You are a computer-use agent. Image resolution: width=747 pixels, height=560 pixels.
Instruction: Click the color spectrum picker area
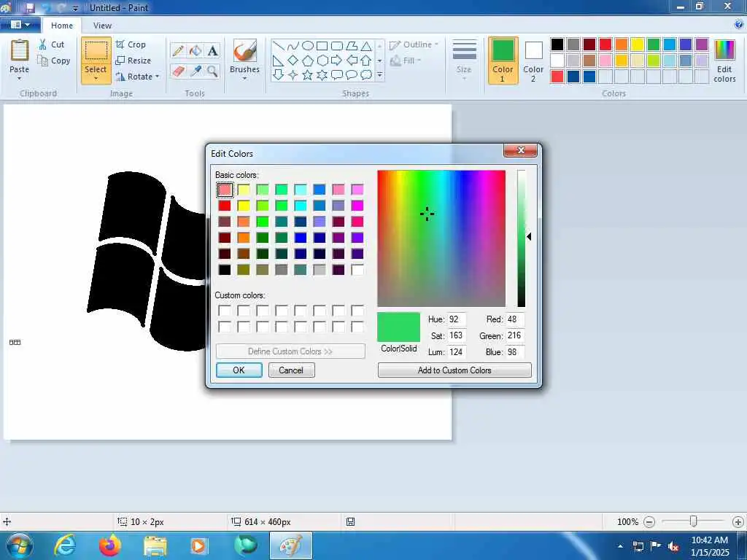(x=441, y=238)
